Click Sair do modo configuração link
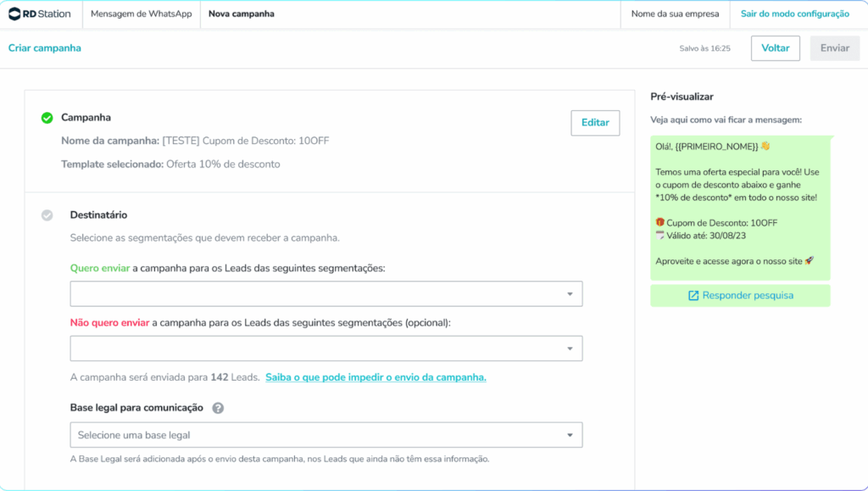 794,14
